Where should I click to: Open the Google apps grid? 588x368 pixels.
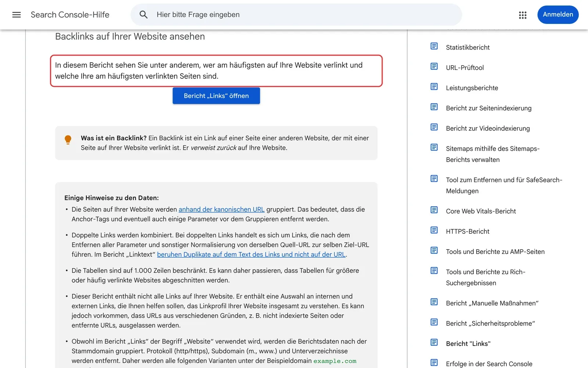click(523, 15)
